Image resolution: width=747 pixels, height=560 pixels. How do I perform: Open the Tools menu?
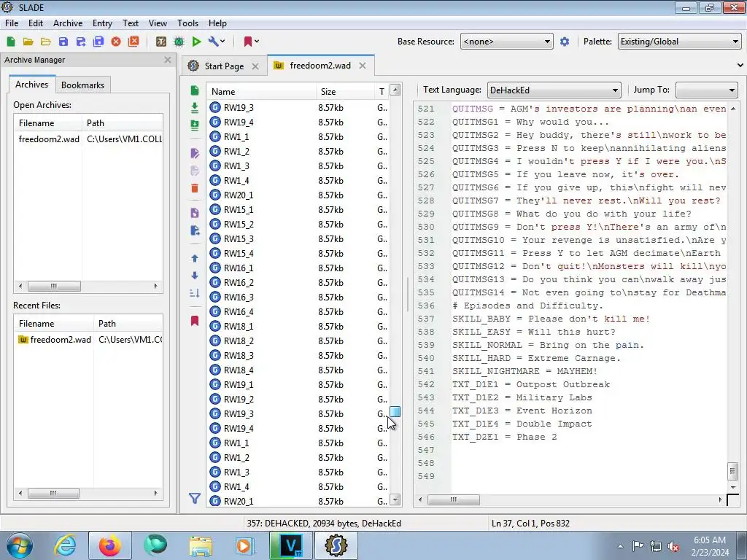[x=187, y=23]
